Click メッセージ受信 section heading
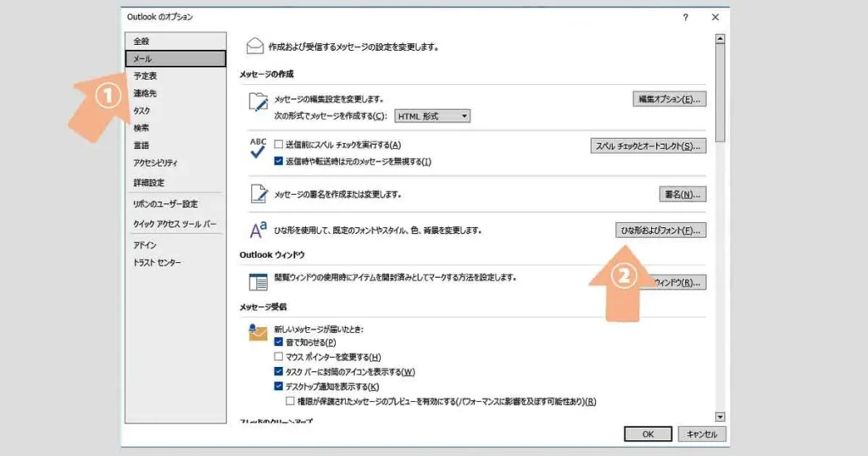 (263, 307)
